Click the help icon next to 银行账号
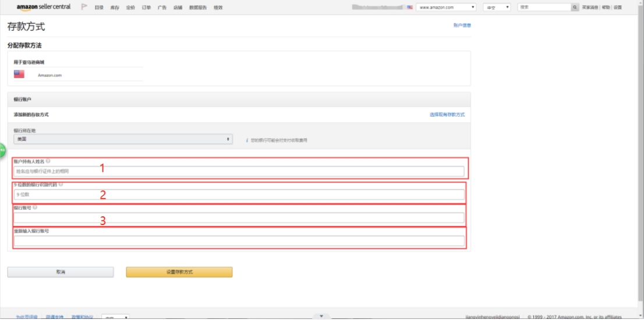The height and width of the screenshot is (320, 644). (x=35, y=207)
